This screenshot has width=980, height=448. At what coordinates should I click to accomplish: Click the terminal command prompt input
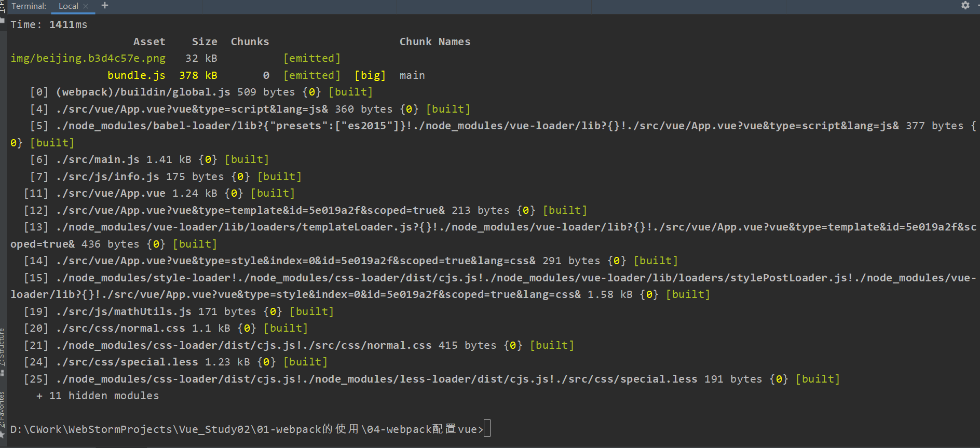(487, 429)
